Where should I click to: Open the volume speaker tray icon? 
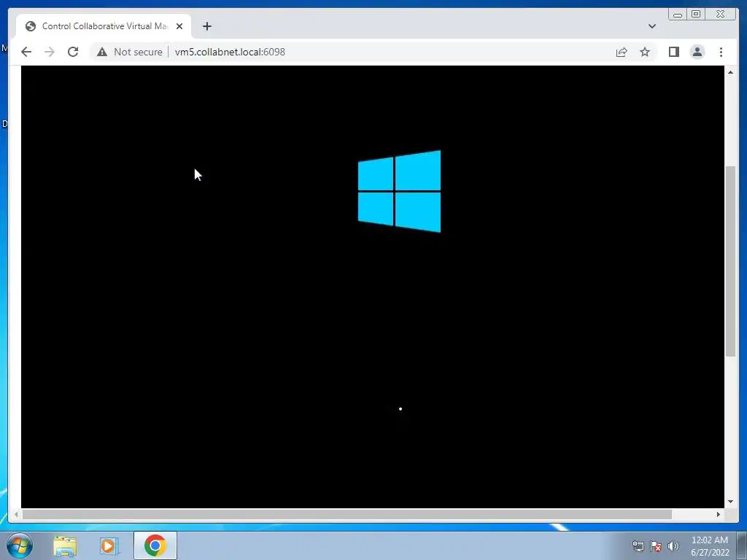pyautogui.click(x=673, y=546)
